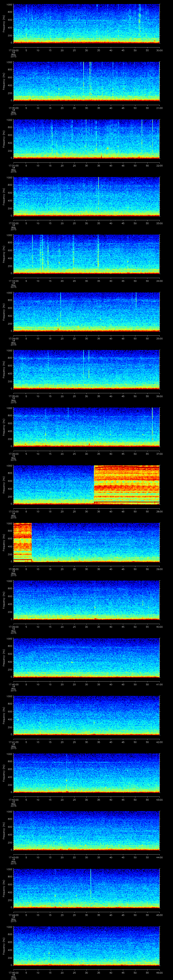
Task: Click the twin spikes near 30 seconds in the 17:35:00 spectrogram
Action: click(86, 365)
